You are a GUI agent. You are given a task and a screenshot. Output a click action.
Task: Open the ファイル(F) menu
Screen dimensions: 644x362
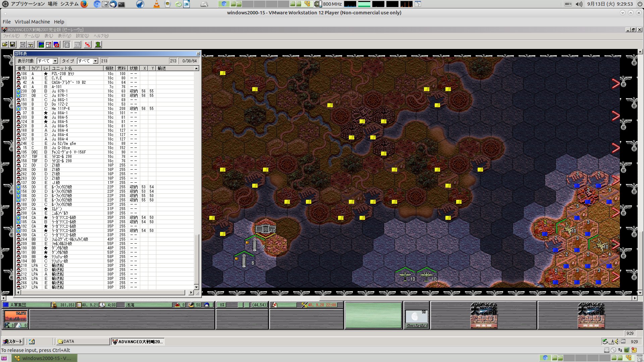[x=11, y=36]
